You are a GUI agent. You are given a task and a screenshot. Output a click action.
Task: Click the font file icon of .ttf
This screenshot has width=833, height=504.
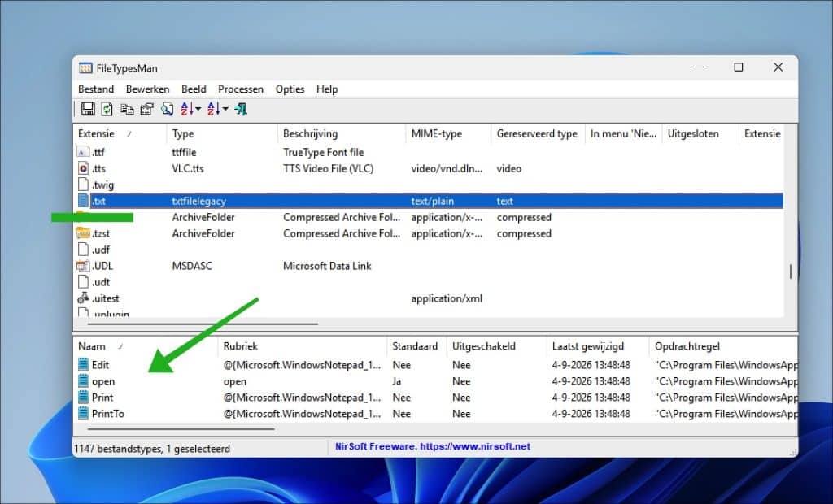click(83, 153)
